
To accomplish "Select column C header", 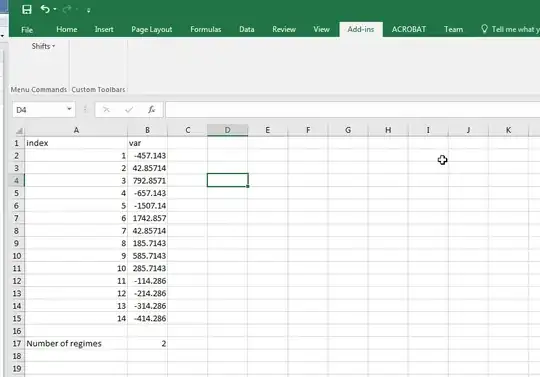I will (188, 130).
